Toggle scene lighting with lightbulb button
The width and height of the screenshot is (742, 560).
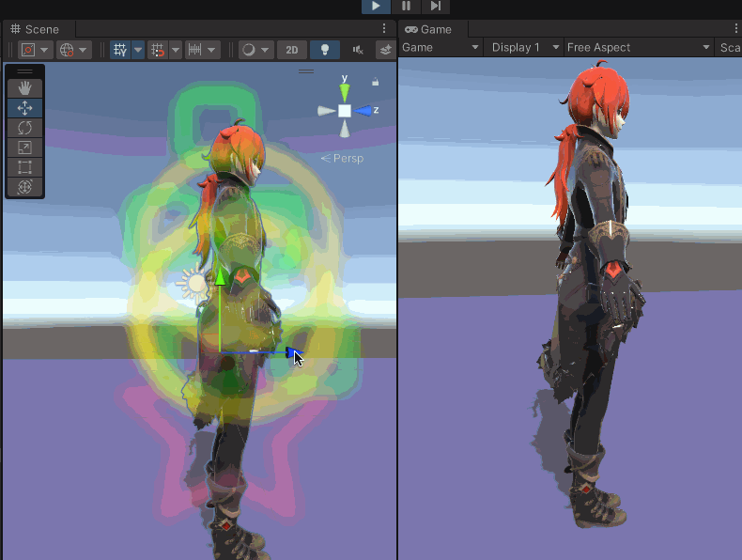point(324,50)
